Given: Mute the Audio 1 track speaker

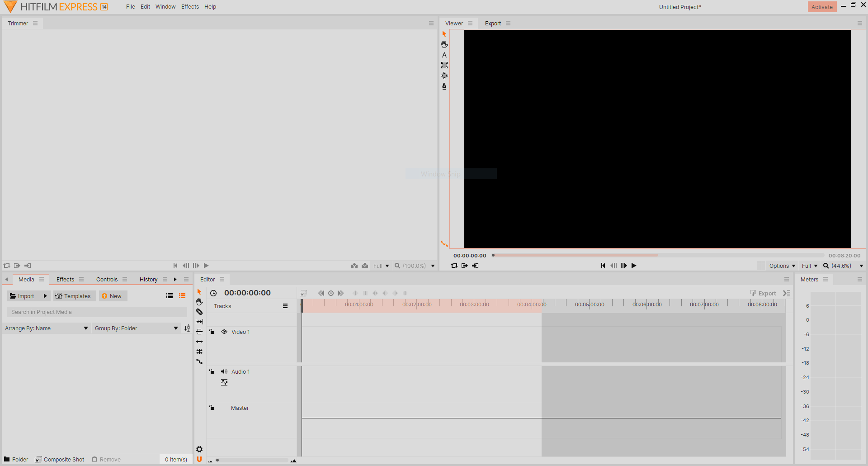Looking at the screenshot, I should tap(224, 371).
